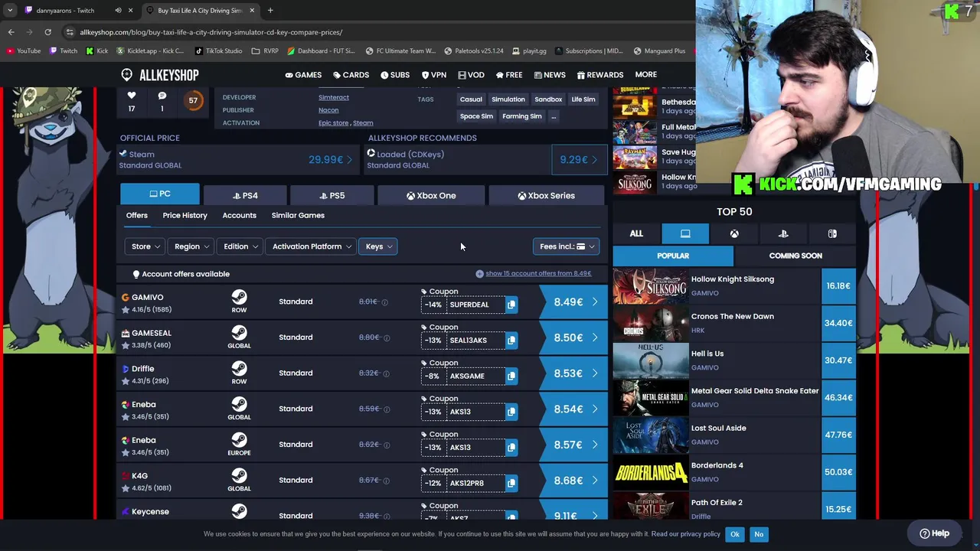Screen dimensions: 980x551
Task: Open the Region filter dropdown
Action: (191, 246)
